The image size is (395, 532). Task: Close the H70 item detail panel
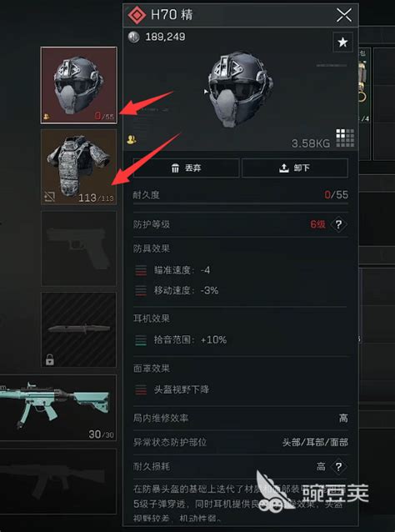coord(344,15)
